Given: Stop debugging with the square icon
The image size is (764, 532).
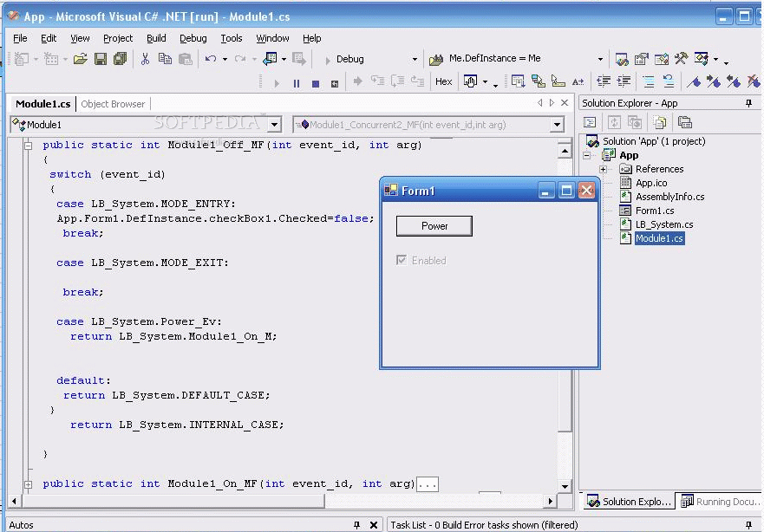Looking at the screenshot, I should [316, 84].
